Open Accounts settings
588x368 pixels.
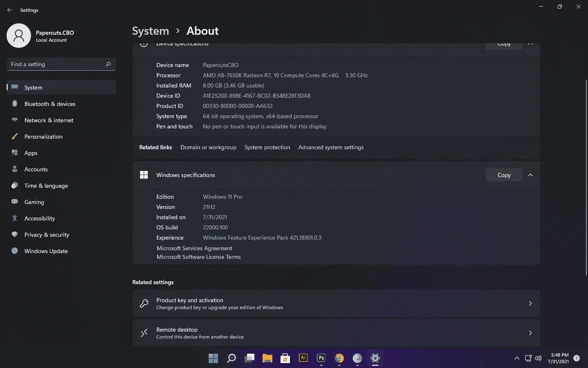tap(61, 169)
